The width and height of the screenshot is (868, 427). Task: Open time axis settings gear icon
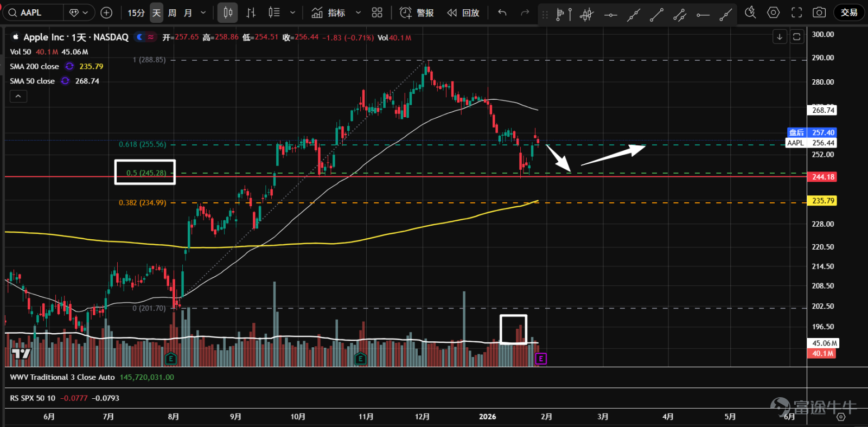click(841, 417)
